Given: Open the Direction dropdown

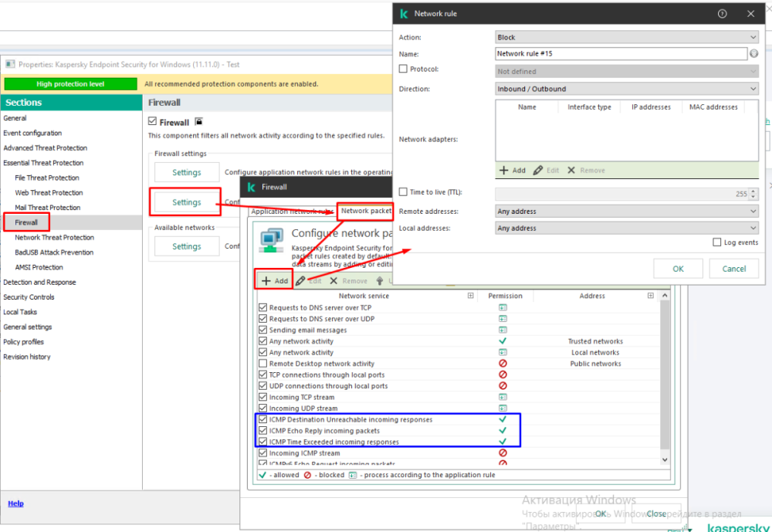Looking at the screenshot, I should (x=626, y=89).
